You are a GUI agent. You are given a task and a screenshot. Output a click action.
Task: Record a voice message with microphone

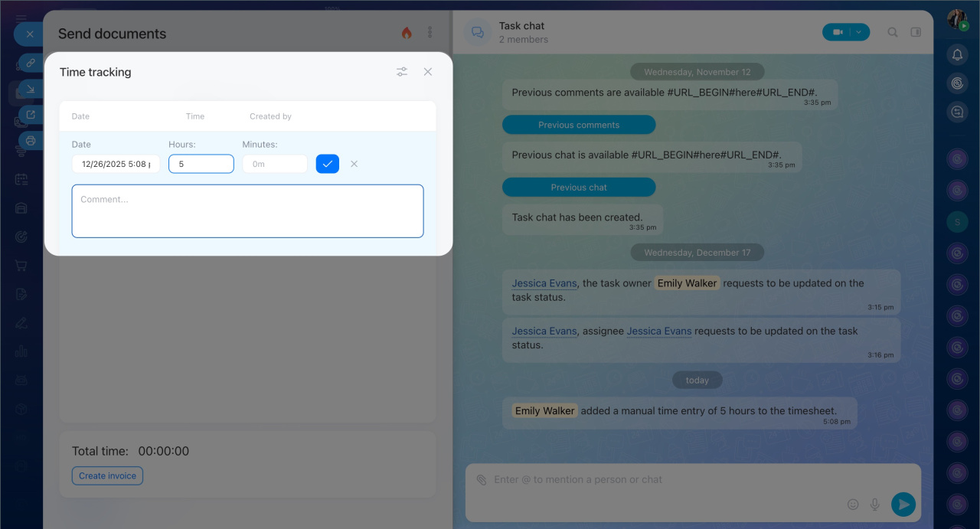[x=875, y=505]
